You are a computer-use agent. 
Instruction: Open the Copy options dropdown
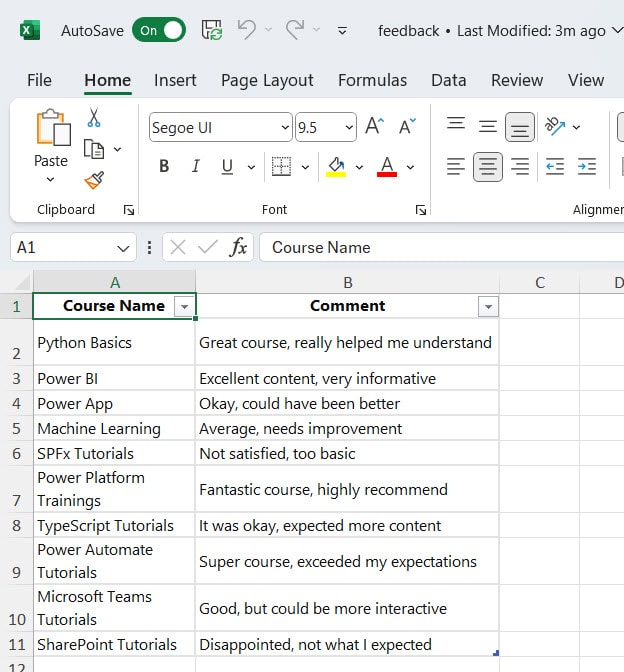point(117,150)
